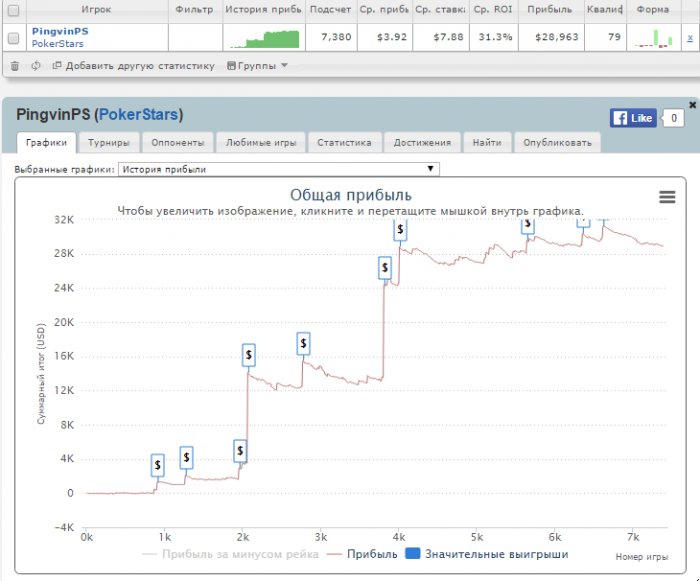Image resolution: width=700 pixels, height=581 pixels.
Task: Toggle the Значительные выигрыши legend
Action: point(487,554)
